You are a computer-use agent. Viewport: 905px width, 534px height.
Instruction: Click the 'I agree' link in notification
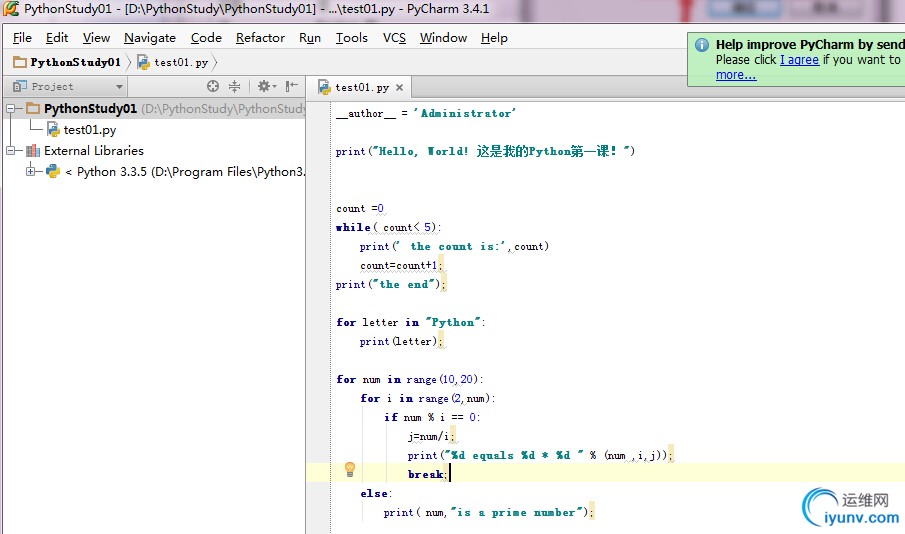pyautogui.click(x=799, y=60)
